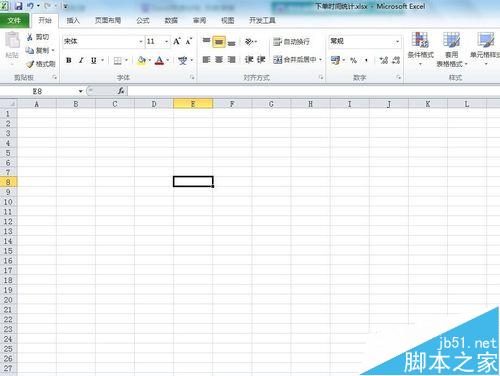Align text right
The image size is (500, 376).
pos(232,60)
